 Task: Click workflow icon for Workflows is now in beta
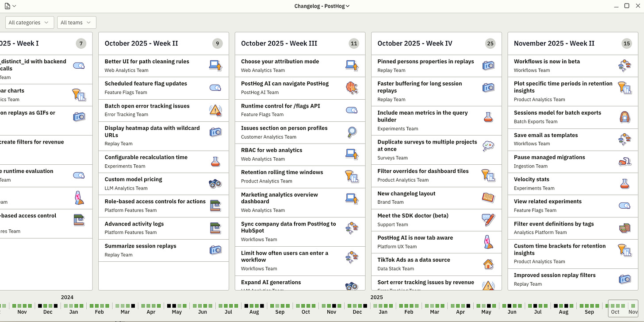[625, 66]
